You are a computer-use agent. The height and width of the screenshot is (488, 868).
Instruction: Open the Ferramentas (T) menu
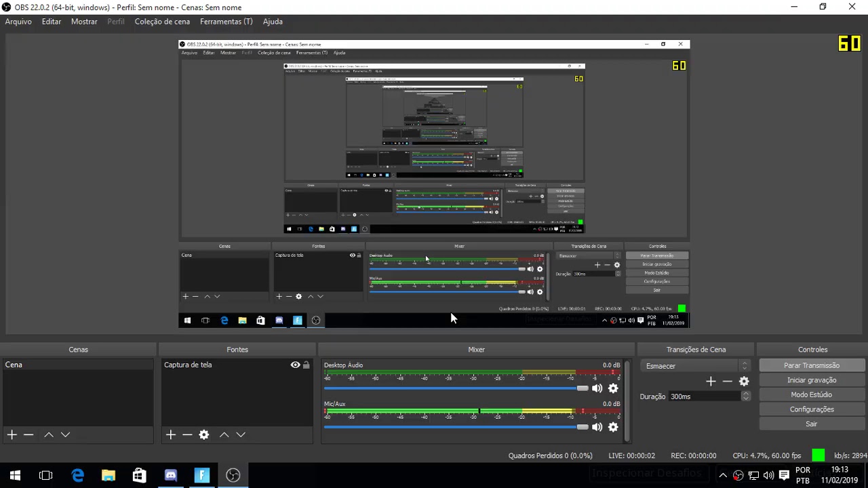(226, 22)
